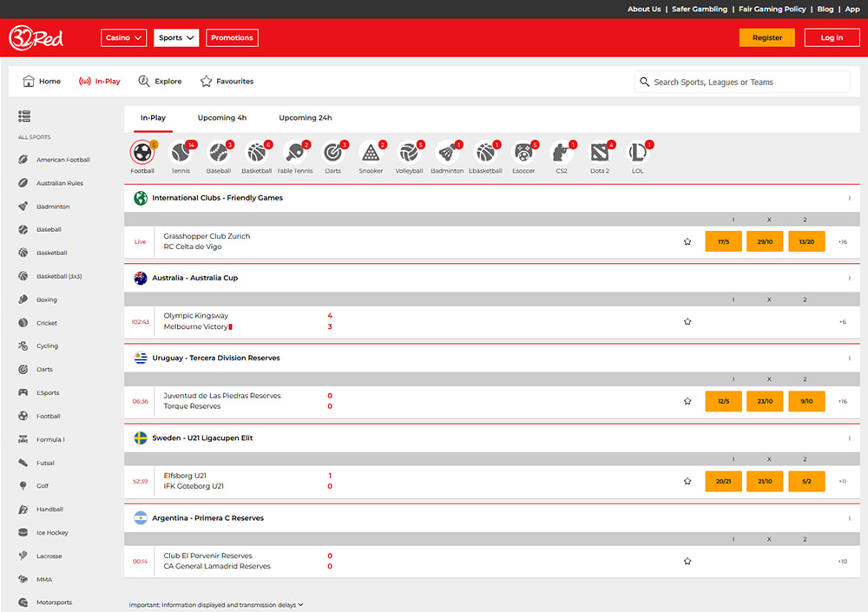Screen dimensions: 868x612
Task: Go to the Home navigation item
Action: tap(42, 82)
